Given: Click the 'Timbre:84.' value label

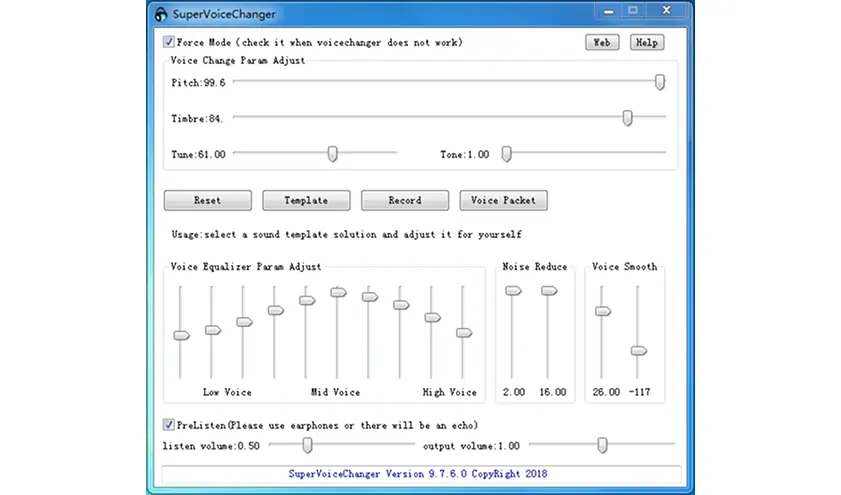Looking at the screenshot, I should point(197,119).
